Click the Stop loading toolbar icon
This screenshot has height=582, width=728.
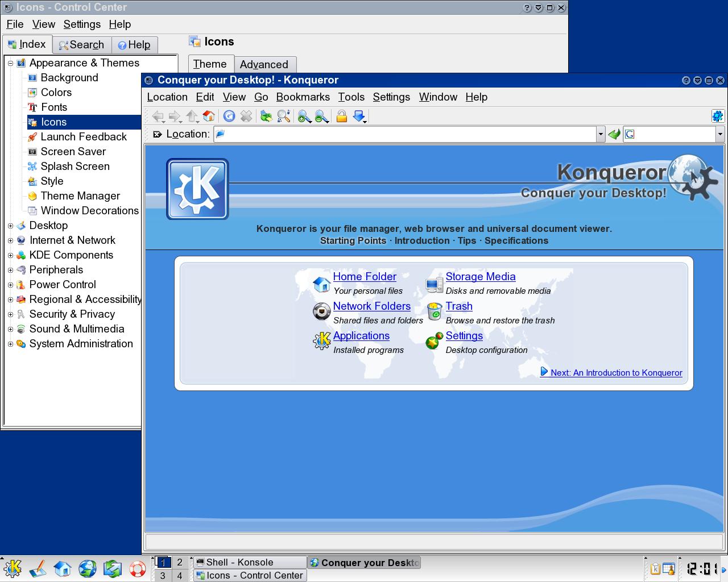click(x=246, y=117)
